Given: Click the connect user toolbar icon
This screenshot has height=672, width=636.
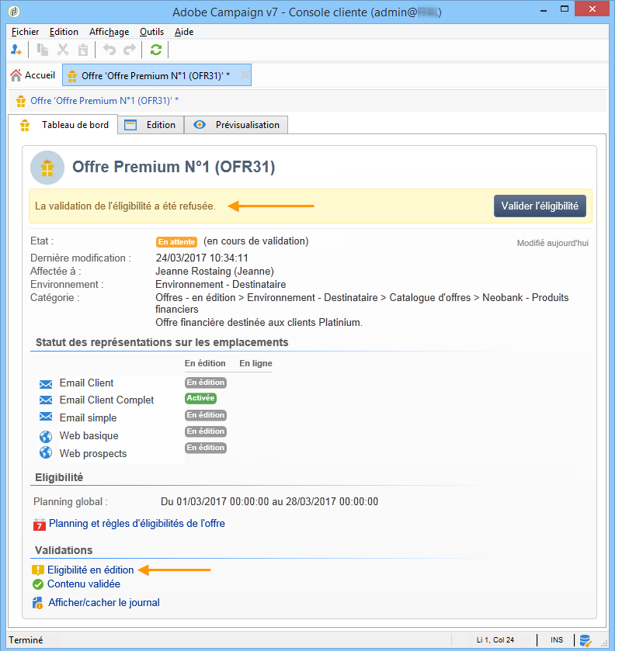Looking at the screenshot, I should tap(16, 50).
